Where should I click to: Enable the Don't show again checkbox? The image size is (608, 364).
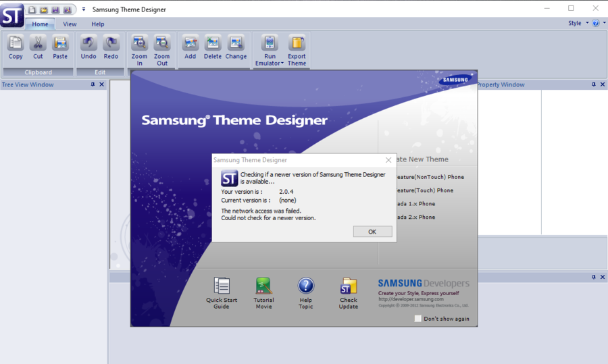[417, 319]
